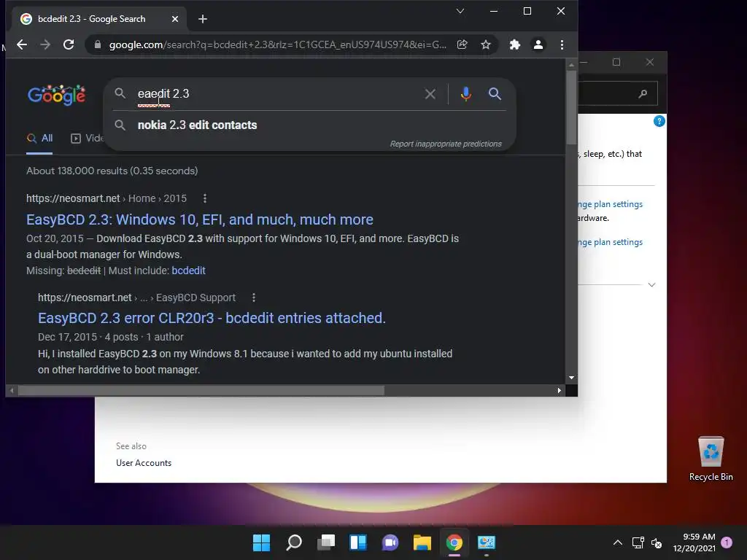Clear the Google search box text

[x=430, y=94]
